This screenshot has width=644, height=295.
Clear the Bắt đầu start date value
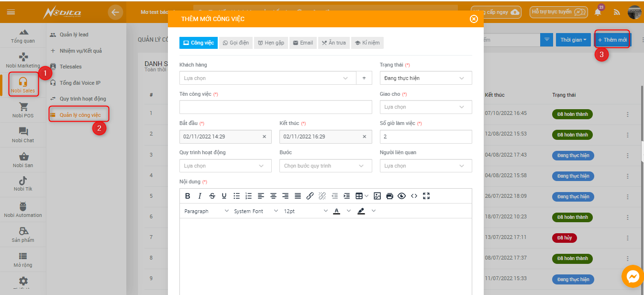[264, 136]
